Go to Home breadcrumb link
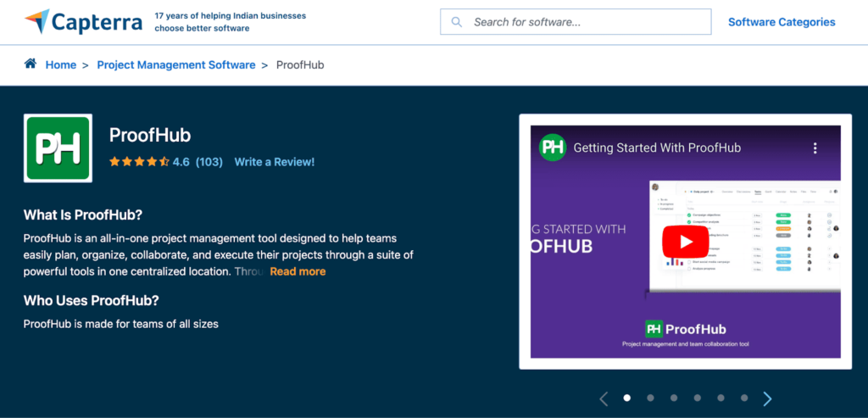Viewport: 868px width, 418px height. (x=61, y=64)
